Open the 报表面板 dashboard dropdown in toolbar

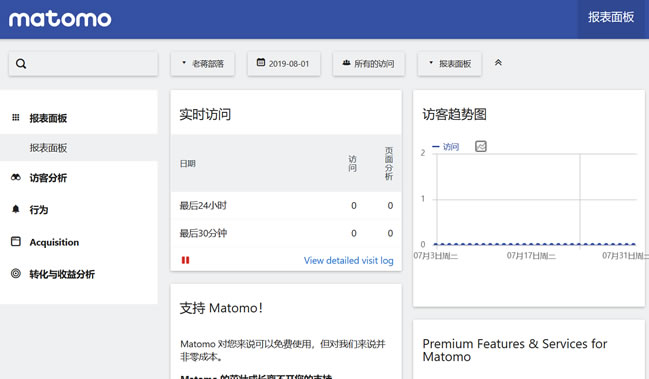(x=450, y=64)
